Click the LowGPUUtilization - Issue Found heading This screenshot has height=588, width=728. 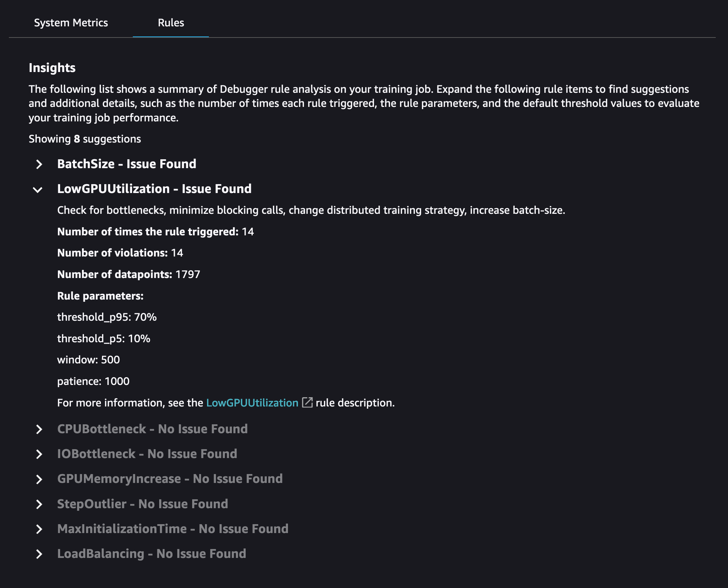[154, 189]
